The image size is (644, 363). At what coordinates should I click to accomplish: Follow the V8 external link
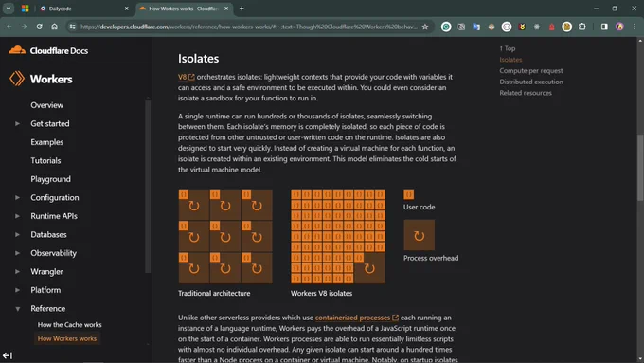[186, 77]
